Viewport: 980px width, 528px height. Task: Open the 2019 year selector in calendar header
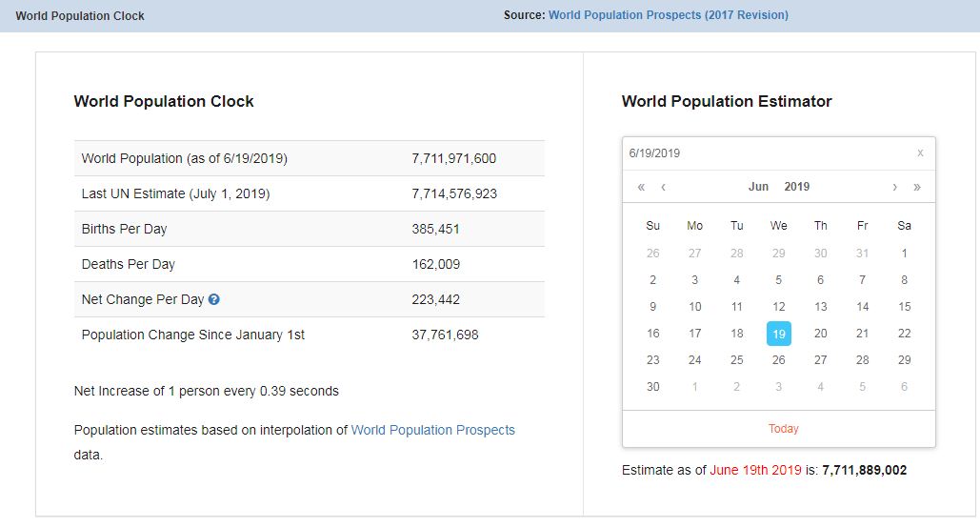coord(797,187)
